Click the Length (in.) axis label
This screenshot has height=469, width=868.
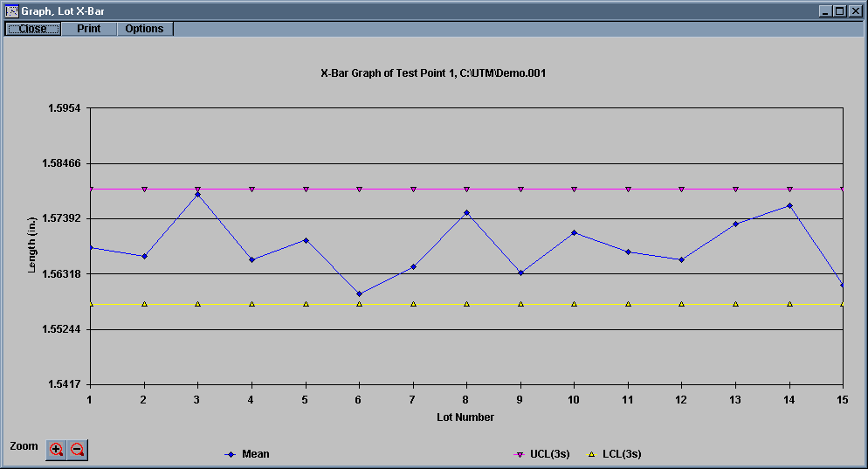(x=31, y=245)
